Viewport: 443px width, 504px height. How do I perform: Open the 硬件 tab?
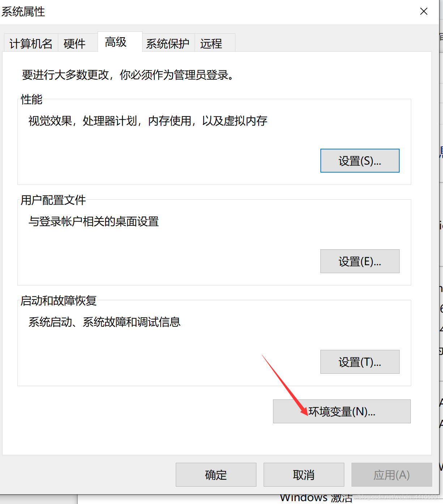(74, 43)
